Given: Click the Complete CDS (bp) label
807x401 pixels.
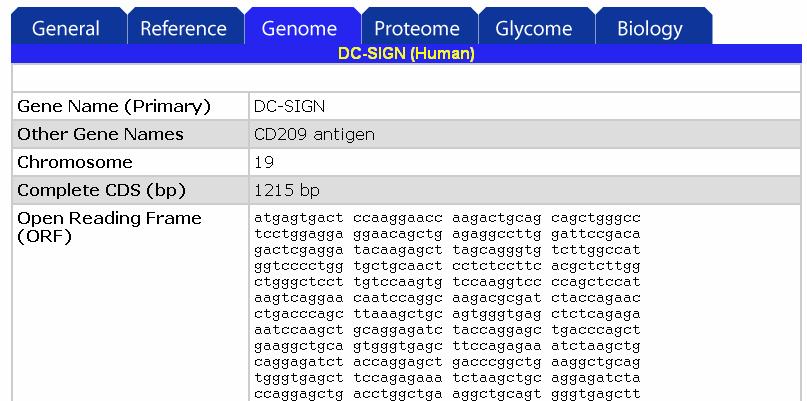Looking at the screenshot, I should point(101,190).
